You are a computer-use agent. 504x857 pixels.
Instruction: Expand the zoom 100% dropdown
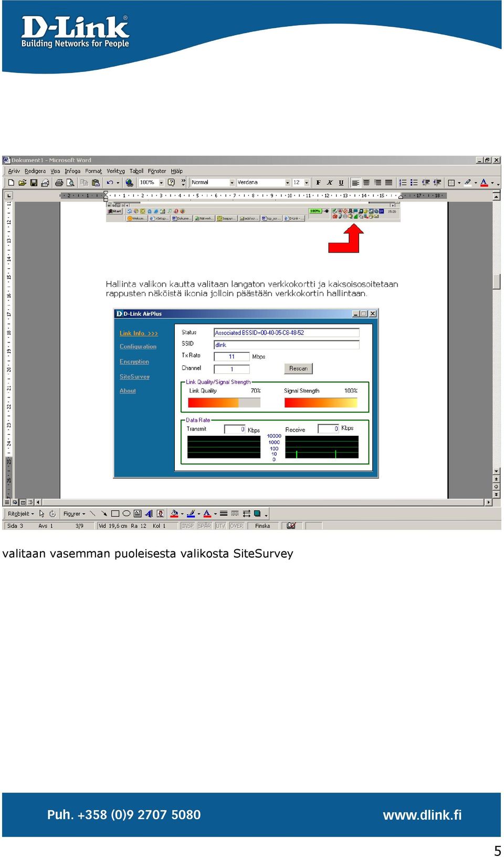click(x=162, y=183)
